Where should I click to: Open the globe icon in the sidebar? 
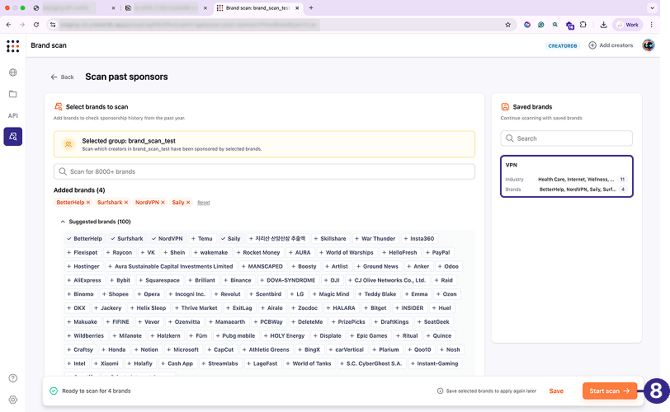[x=13, y=72]
